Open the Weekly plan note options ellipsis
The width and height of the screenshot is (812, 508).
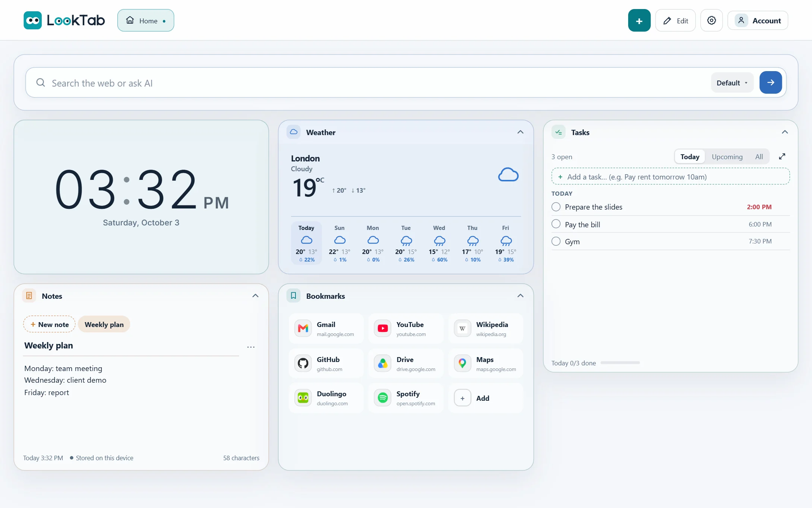[x=251, y=347]
